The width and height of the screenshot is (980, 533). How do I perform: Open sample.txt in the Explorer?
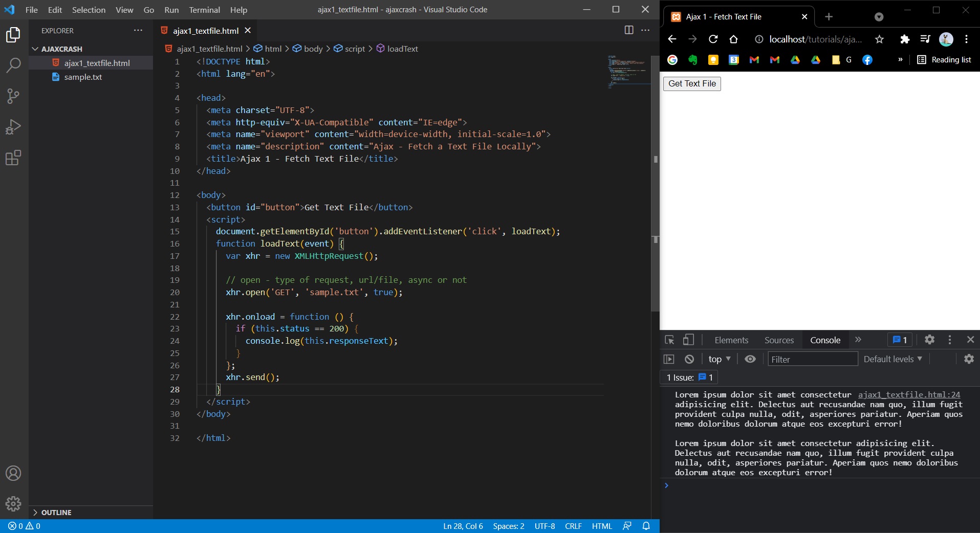click(x=83, y=77)
